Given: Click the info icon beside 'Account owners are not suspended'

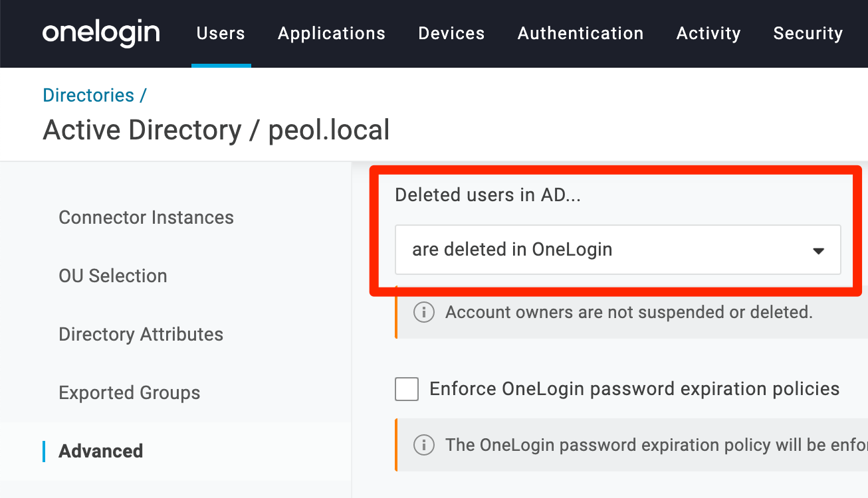Looking at the screenshot, I should click(x=424, y=312).
